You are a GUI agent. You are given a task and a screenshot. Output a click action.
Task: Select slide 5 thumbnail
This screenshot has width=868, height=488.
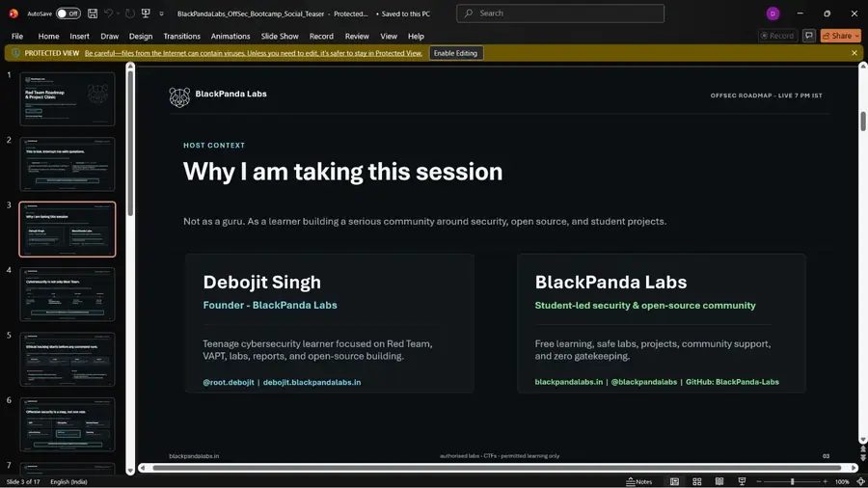tap(68, 360)
